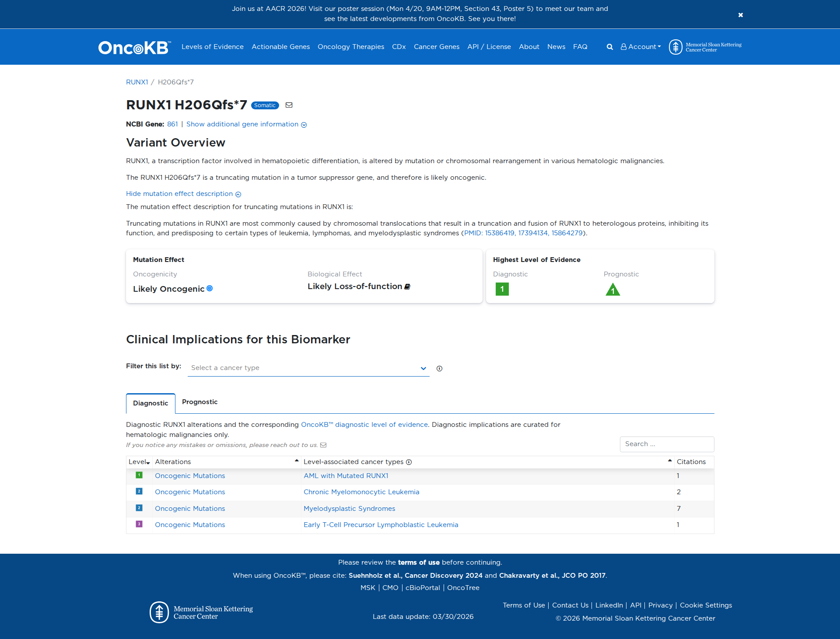
Task: Open Oncogenic Mutations link in AML row
Action: [190, 476]
